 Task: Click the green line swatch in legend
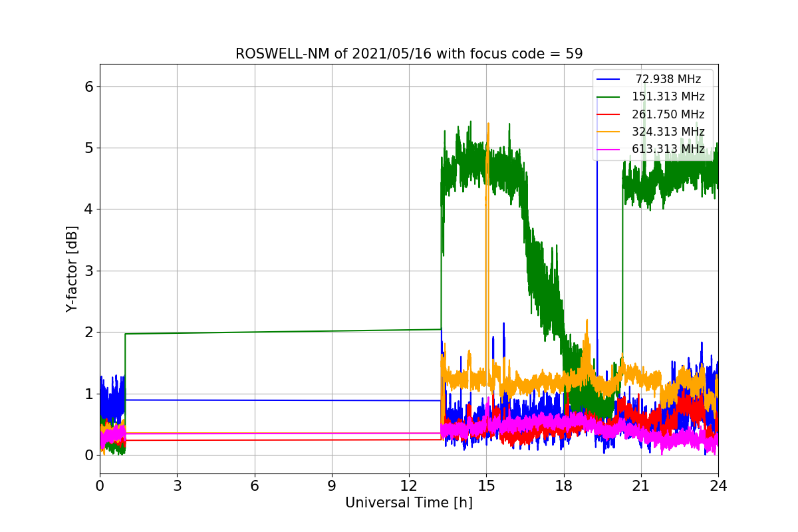click(x=609, y=97)
